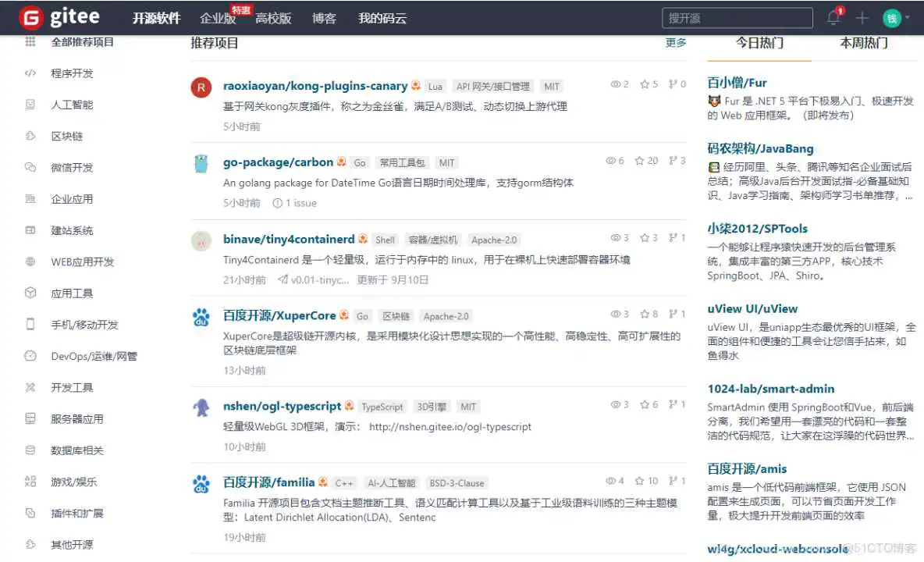
Task: Click the plus create icon
Action: 862,18
